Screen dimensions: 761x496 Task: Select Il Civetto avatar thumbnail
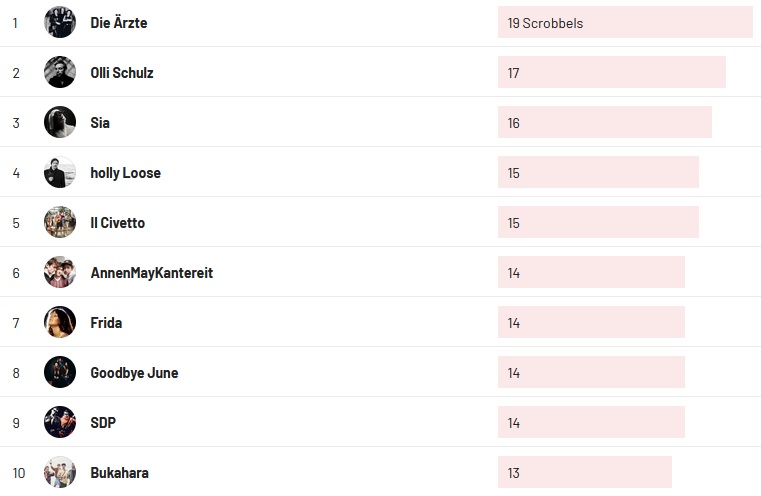pyautogui.click(x=60, y=222)
